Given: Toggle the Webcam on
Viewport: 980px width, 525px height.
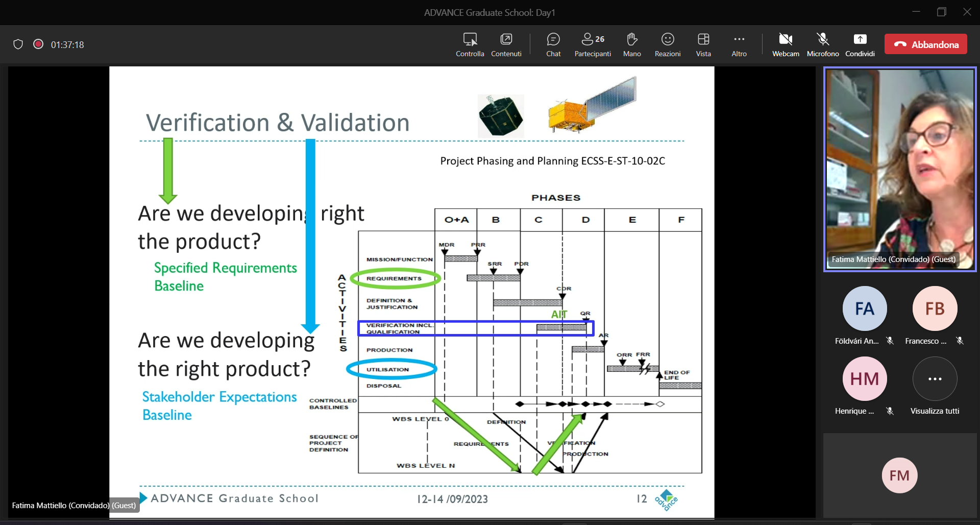Looking at the screenshot, I should tap(786, 44).
